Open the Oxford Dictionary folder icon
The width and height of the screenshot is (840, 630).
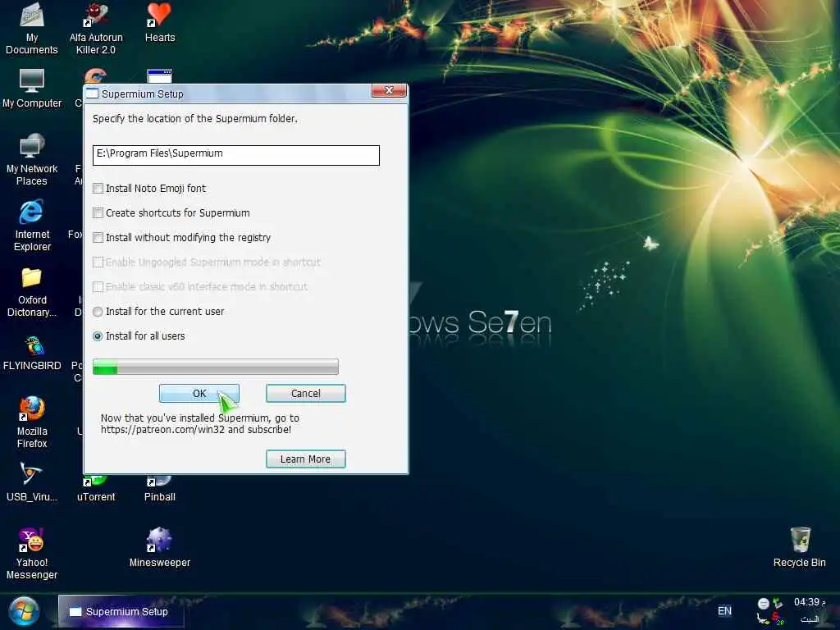coord(32,292)
